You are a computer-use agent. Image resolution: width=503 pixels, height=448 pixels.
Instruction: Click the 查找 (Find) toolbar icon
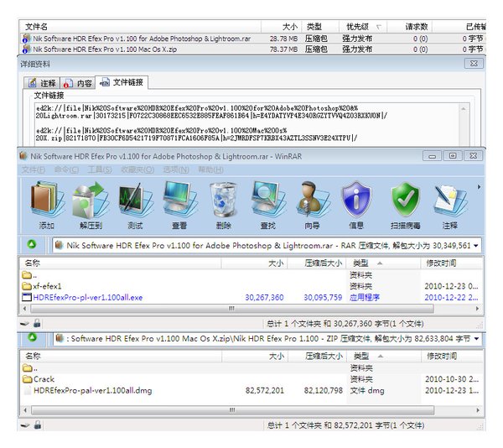coord(268,200)
